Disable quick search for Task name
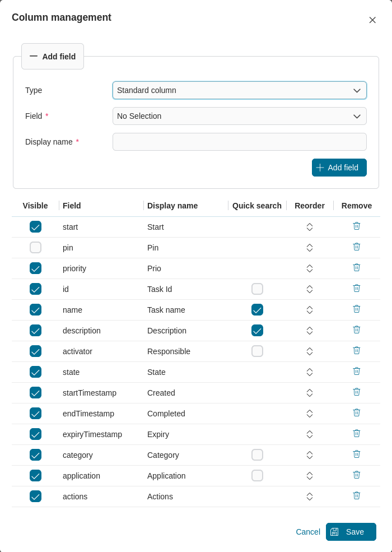The height and width of the screenshot is (552, 392). (x=257, y=309)
